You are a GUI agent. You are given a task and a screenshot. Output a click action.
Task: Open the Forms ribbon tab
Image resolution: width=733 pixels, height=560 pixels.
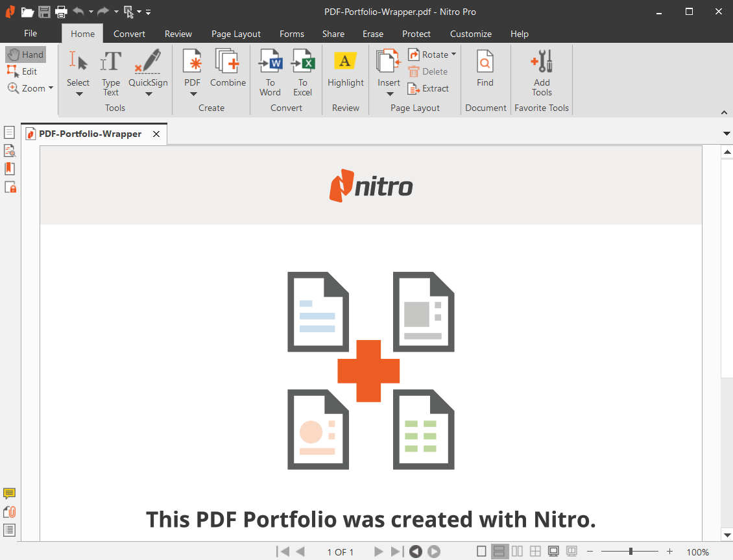[292, 34]
